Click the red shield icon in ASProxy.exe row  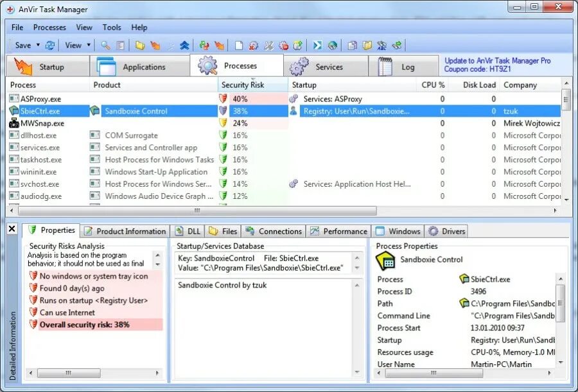click(223, 99)
